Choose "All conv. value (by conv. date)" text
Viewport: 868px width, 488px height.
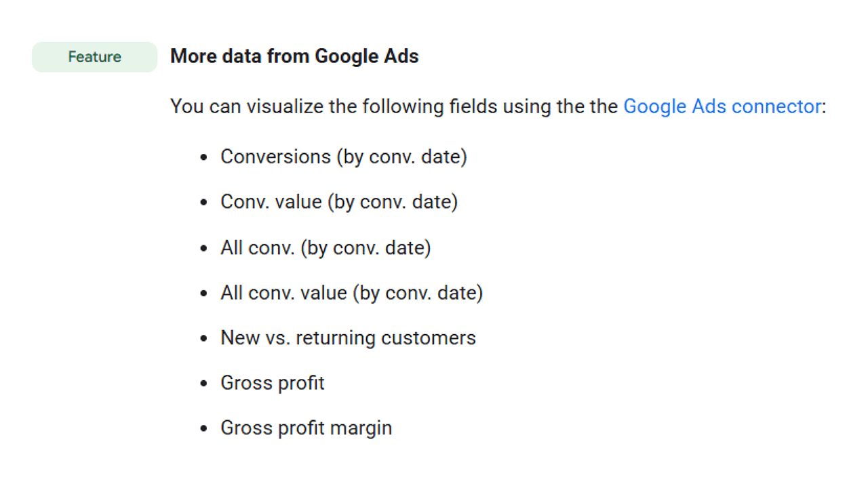coord(351,293)
